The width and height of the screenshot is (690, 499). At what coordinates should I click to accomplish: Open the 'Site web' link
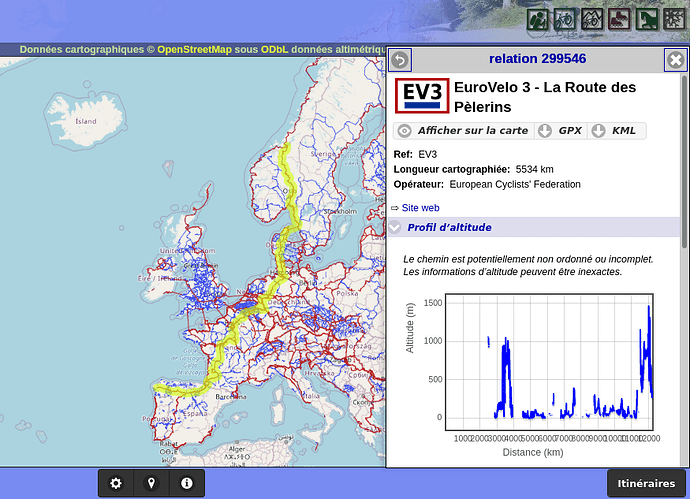click(x=420, y=208)
